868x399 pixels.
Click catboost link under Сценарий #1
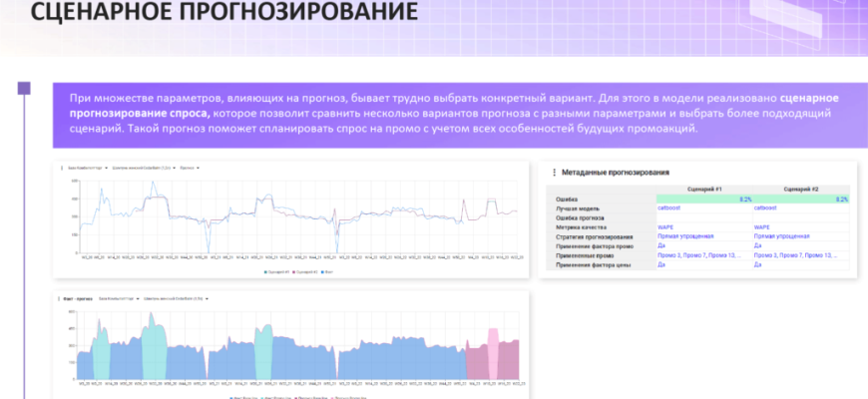tap(667, 208)
